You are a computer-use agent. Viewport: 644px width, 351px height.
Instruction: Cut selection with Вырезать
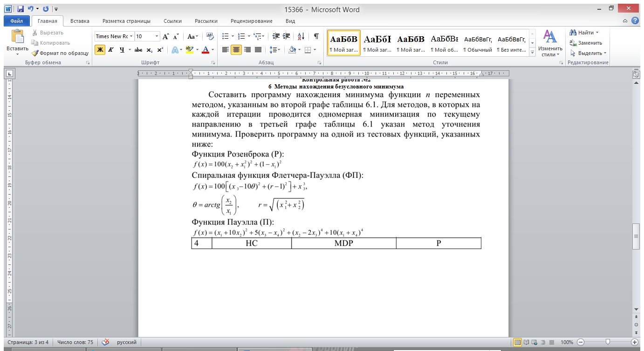coord(48,33)
